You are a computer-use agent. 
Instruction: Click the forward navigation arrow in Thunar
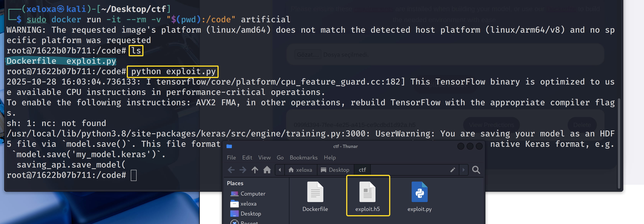point(243,170)
